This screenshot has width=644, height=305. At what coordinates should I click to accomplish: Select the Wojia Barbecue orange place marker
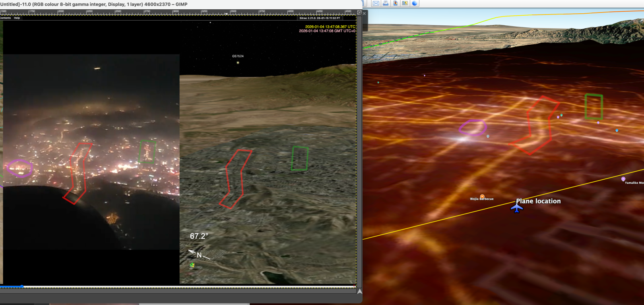(x=482, y=196)
